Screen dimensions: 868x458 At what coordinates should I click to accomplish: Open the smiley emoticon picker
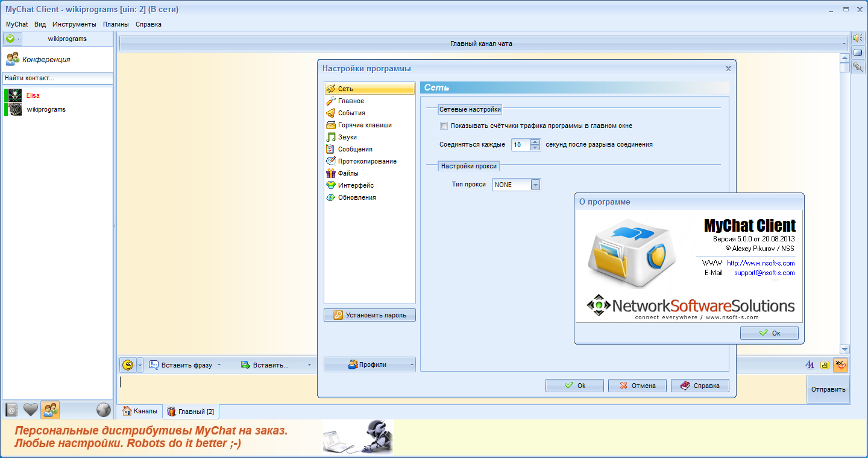tap(127, 364)
